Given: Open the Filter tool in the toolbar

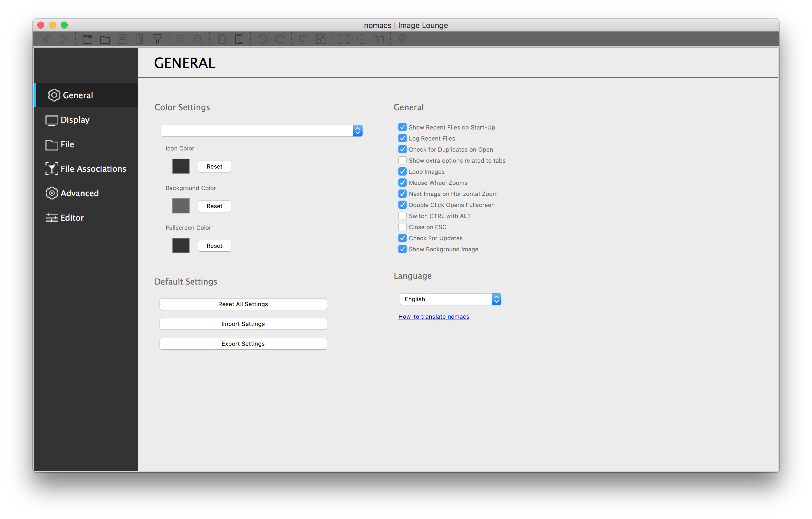Looking at the screenshot, I should tap(157, 39).
